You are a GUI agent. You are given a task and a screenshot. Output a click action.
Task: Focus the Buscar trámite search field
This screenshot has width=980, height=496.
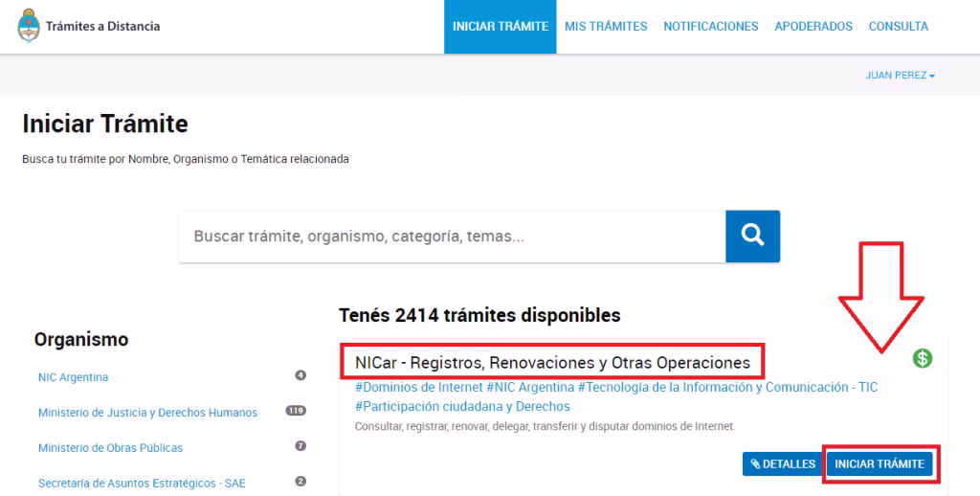(x=452, y=237)
